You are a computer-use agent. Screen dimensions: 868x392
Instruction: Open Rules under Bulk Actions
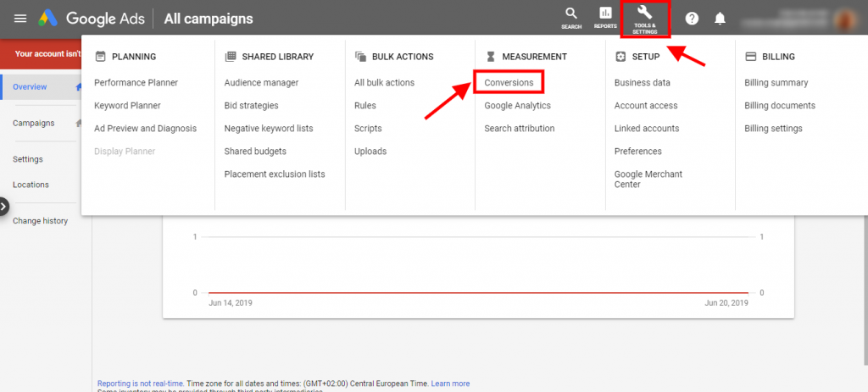(x=364, y=105)
